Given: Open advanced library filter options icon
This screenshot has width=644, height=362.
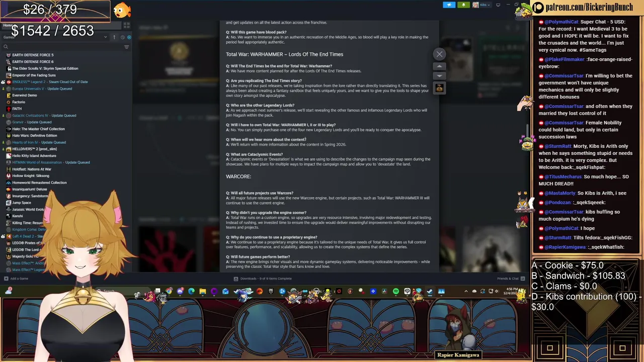Looking at the screenshot, I should point(126,47).
